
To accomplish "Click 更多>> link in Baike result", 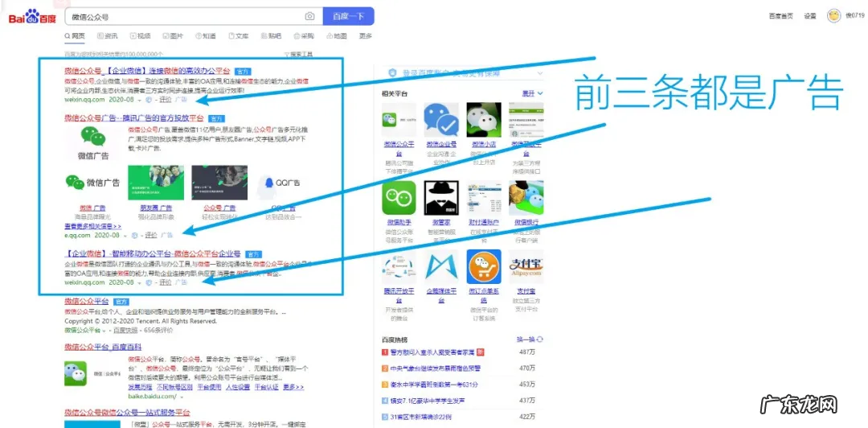I will point(293,387).
